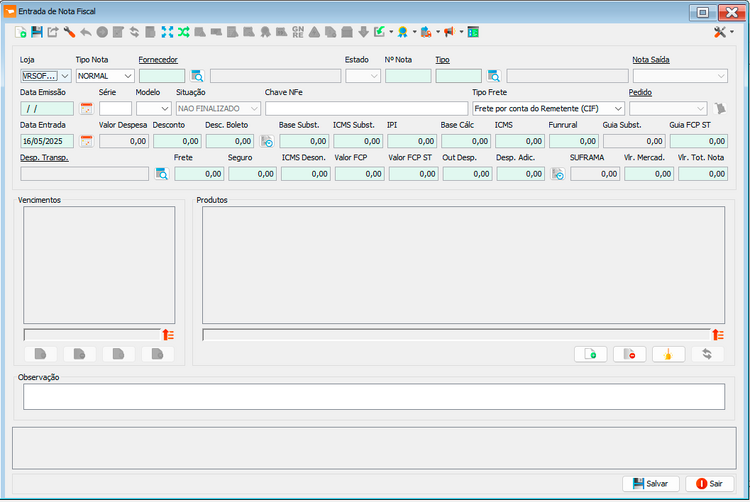
Task: Focus the Chave NFe input field
Action: pos(366,109)
